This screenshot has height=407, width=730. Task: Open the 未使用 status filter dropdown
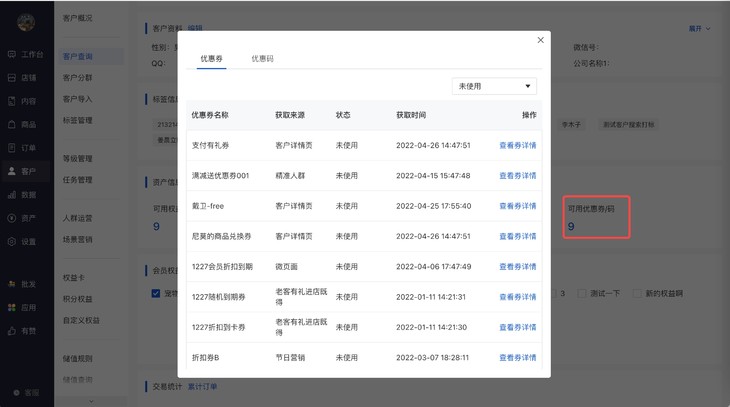click(494, 87)
